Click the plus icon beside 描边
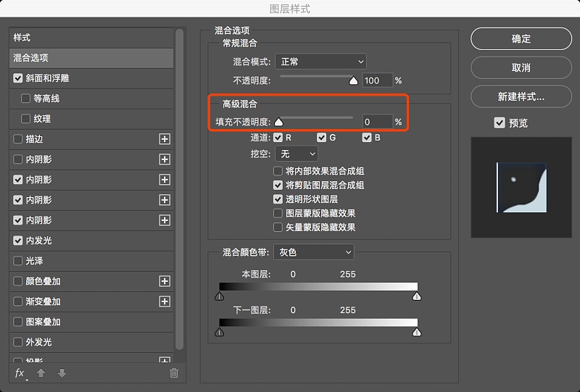Viewport: 580px width, 392px height. [165, 139]
